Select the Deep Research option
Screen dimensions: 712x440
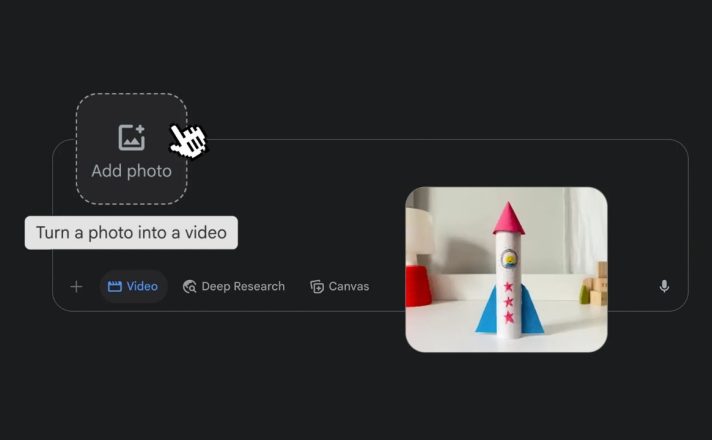click(x=234, y=287)
